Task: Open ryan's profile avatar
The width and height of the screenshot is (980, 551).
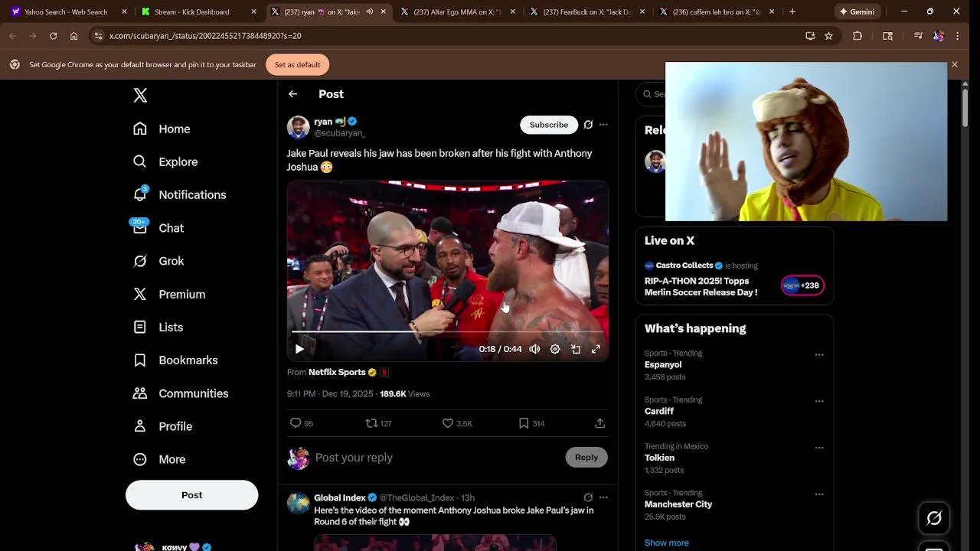Action: 298,127
